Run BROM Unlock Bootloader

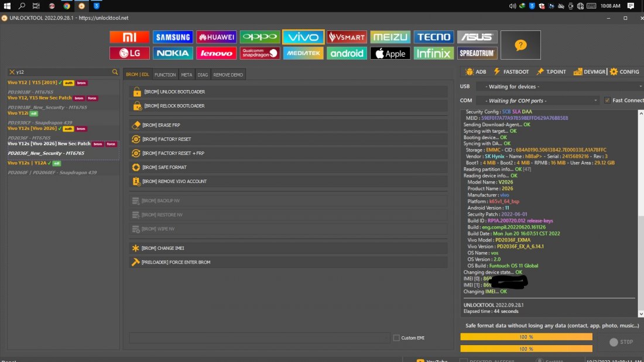[x=289, y=92]
